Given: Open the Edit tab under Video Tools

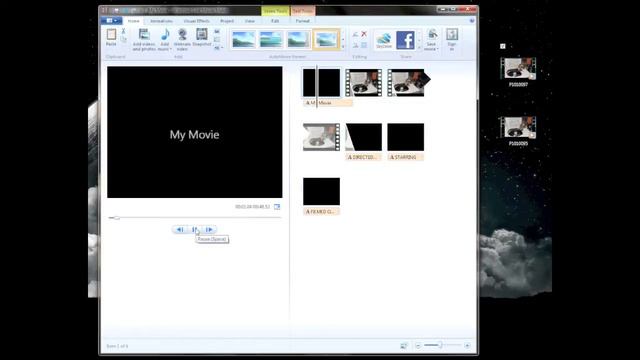Looking at the screenshot, I should [x=275, y=21].
